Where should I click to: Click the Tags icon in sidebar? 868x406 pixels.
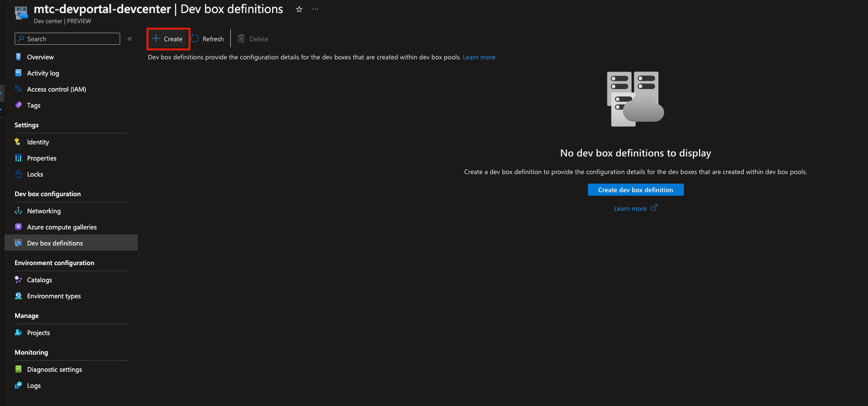(19, 105)
